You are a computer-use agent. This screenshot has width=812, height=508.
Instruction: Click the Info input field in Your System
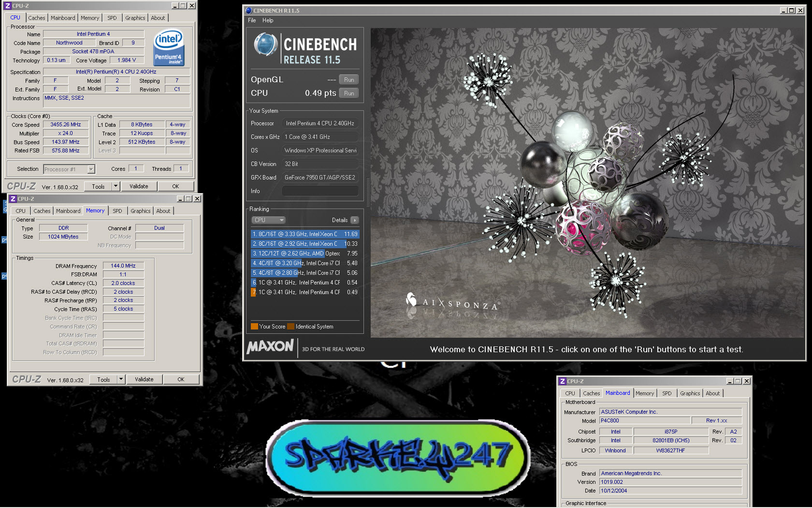coord(320,191)
